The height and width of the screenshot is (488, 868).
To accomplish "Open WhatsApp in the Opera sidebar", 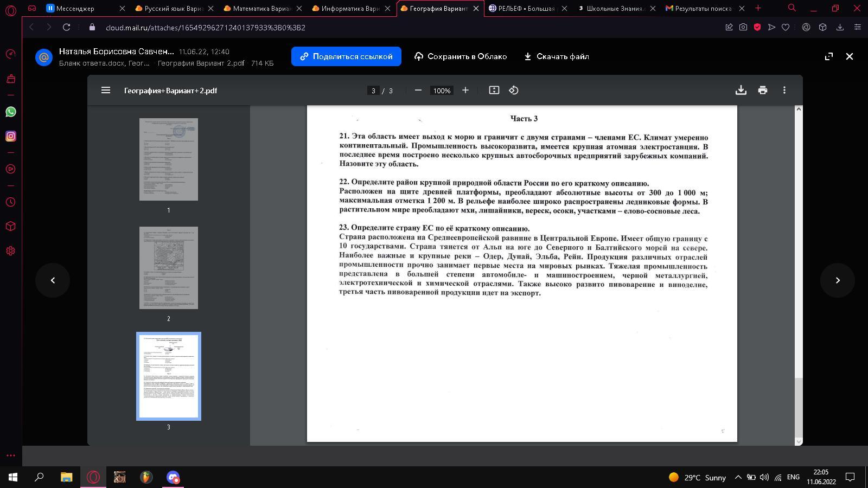I will click(11, 112).
